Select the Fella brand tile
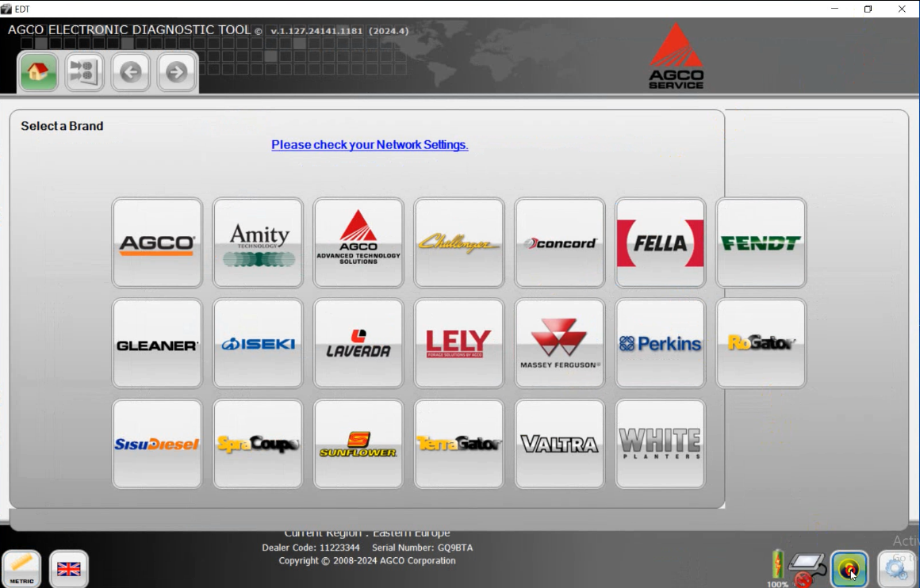The image size is (920, 588). (660, 242)
